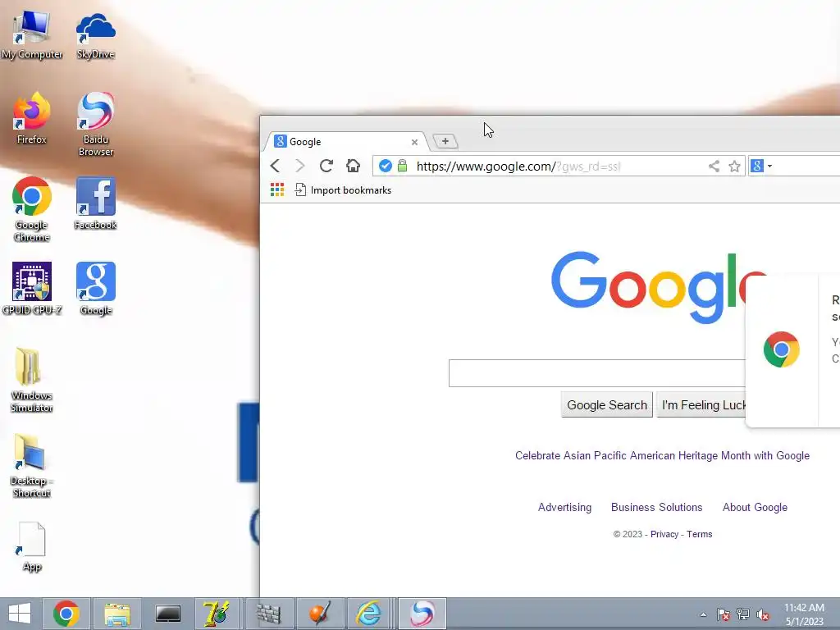Select the Google desktop shortcut icon

(95, 288)
